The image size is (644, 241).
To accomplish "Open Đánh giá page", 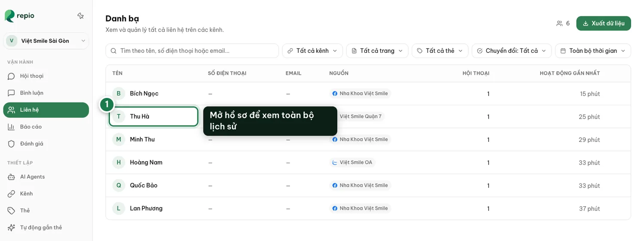I will click(x=46, y=143).
